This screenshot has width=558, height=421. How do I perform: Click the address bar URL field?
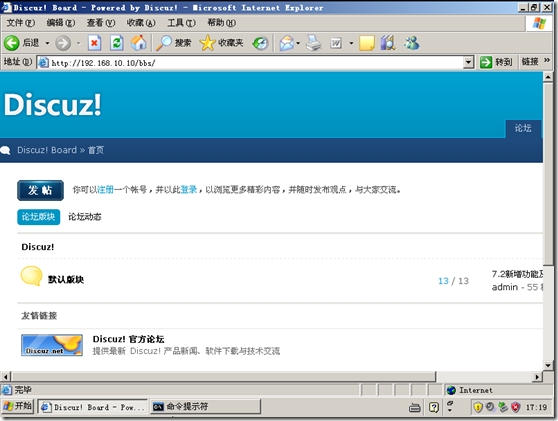click(250, 63)
